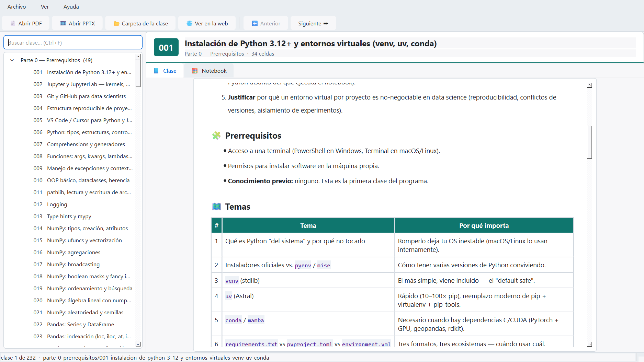Viewport: 644px width, 362px height.
Task: Select class 009 Manejo de excepciones
Action: point(82,168)
